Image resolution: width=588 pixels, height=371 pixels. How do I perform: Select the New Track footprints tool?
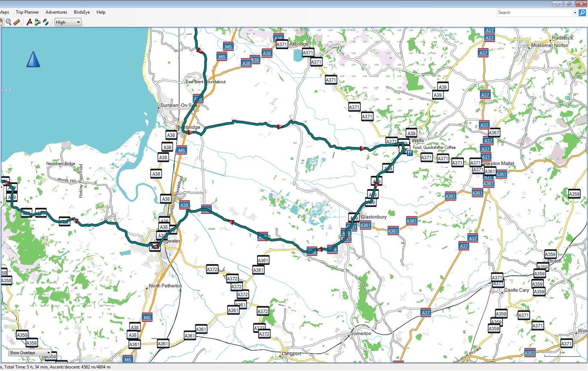(x=46, y=22)
